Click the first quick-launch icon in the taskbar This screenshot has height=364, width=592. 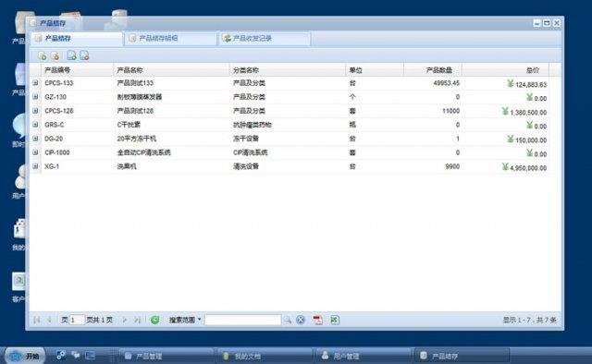pos(61,355)
